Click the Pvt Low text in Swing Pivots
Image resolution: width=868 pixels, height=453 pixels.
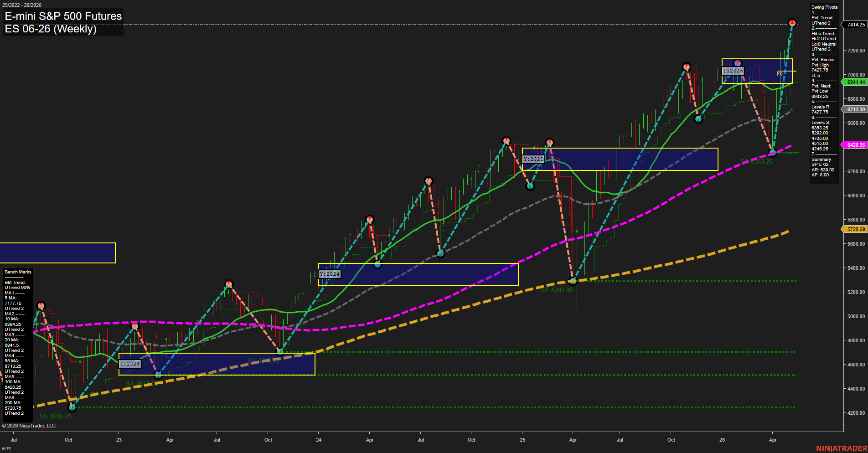click(x=820, y=91)
